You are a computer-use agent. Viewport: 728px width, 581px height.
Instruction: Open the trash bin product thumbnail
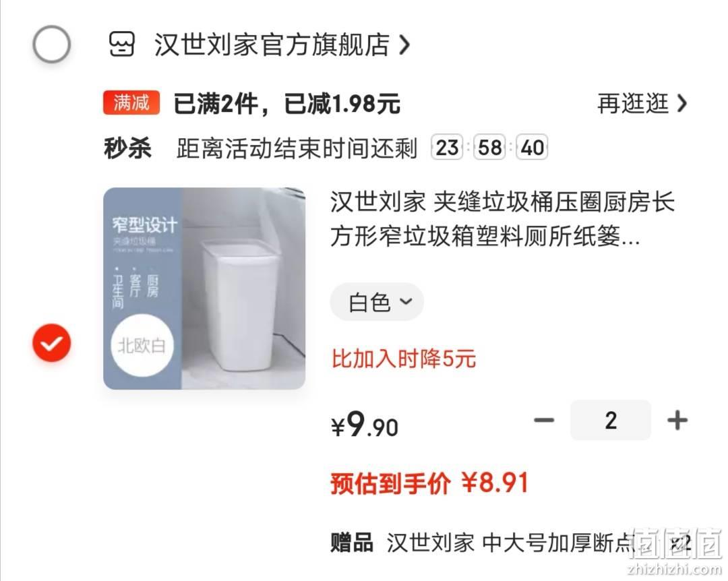coord(204,288)
